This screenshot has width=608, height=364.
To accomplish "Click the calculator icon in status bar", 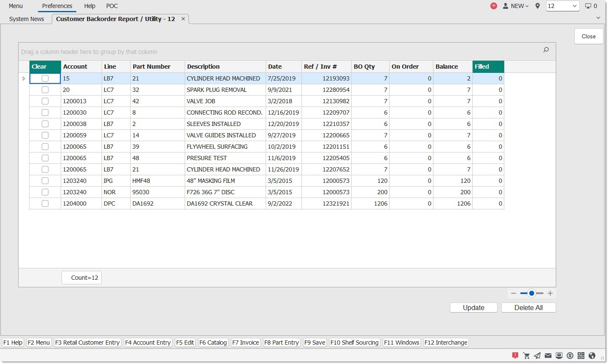I will [581, 356].
